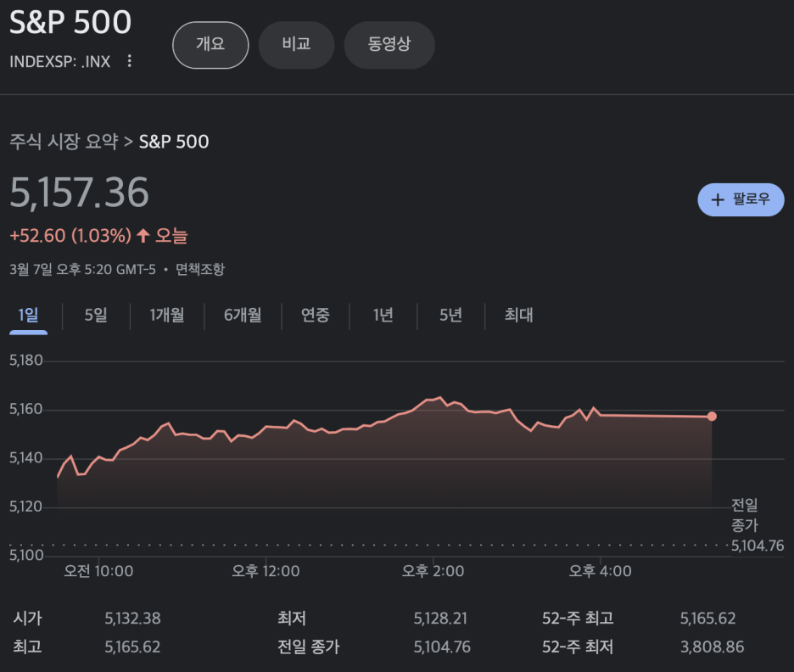Show the 1년 chart range
Image resolution: width=794 pixels, height=672 pixels.
coord(383,316)
